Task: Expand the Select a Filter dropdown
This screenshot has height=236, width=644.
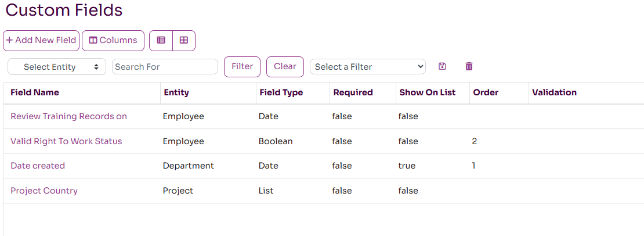Action: [x=368, y=67]
